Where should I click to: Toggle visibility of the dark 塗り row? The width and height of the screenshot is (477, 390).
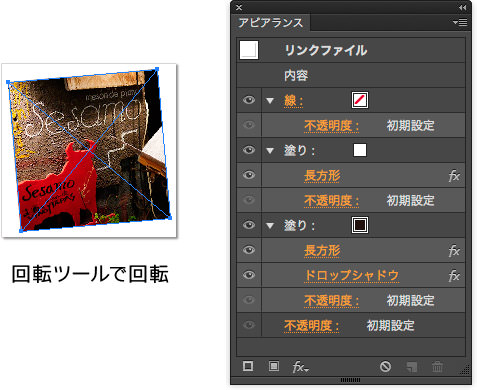click(x=249, y=225)
